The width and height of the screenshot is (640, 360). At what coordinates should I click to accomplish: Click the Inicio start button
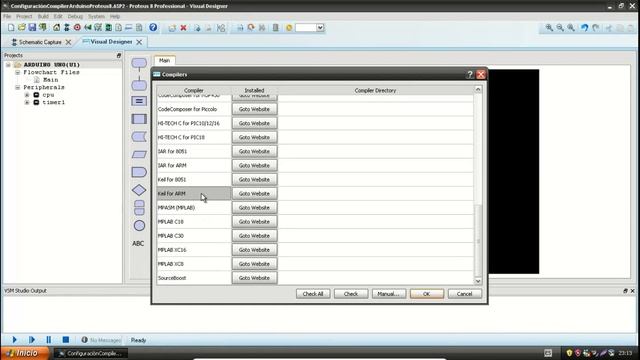pos(24,353)
